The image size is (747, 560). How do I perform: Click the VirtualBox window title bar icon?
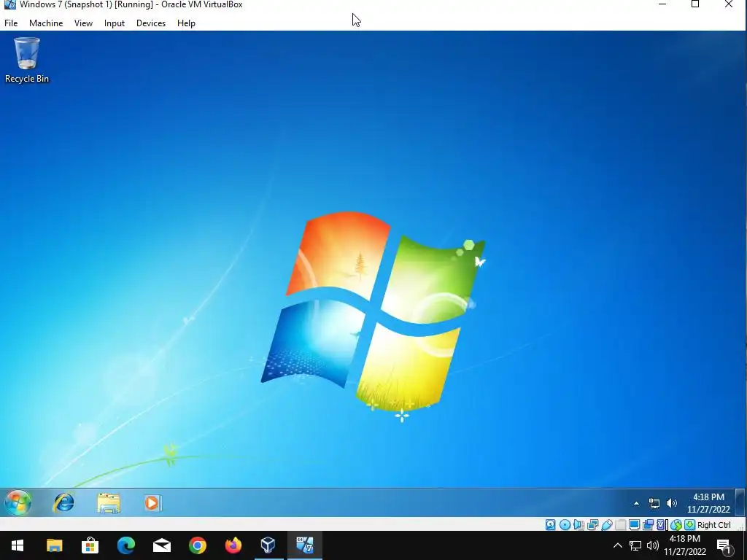(x=9, y=4)
